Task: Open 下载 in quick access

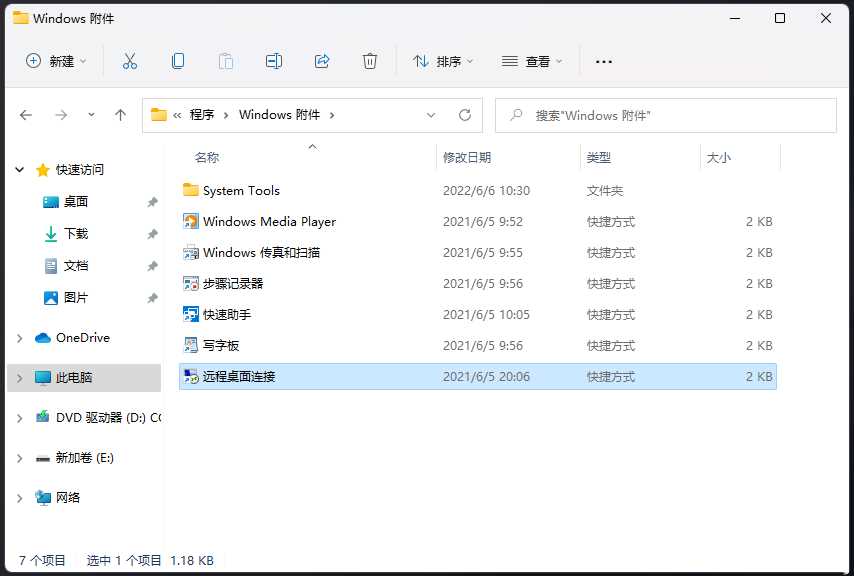Action: click(76, 234)
